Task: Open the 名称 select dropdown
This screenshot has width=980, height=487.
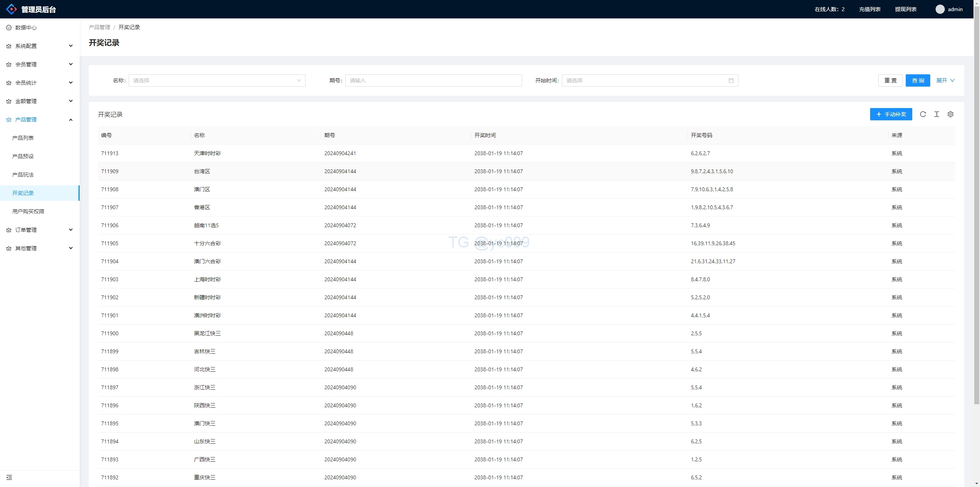Action: click(x=217, y=80)
